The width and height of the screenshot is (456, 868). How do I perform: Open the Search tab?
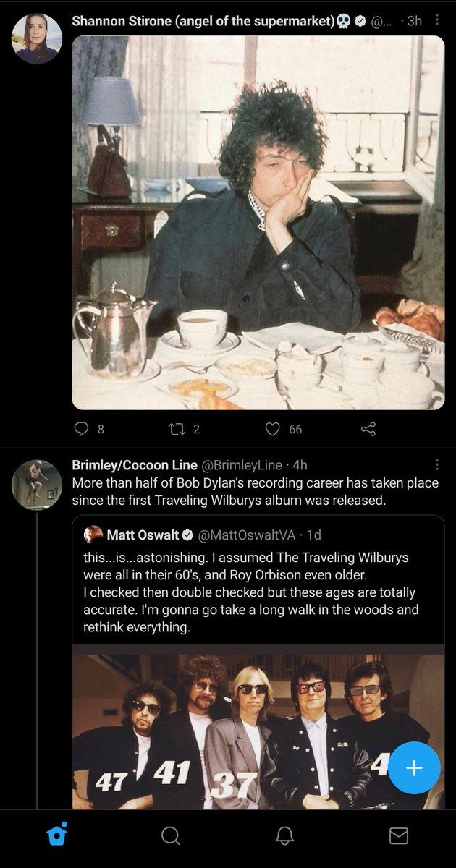click(x=170, y=836)
